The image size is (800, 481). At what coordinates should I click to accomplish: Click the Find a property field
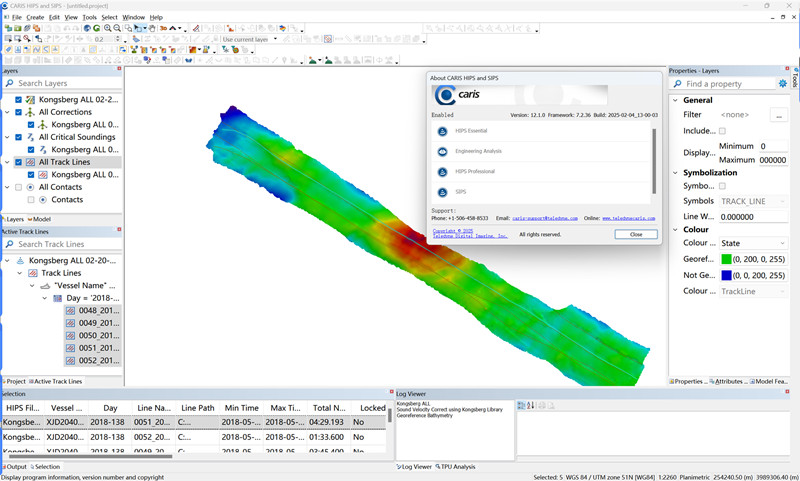[723, 84]
